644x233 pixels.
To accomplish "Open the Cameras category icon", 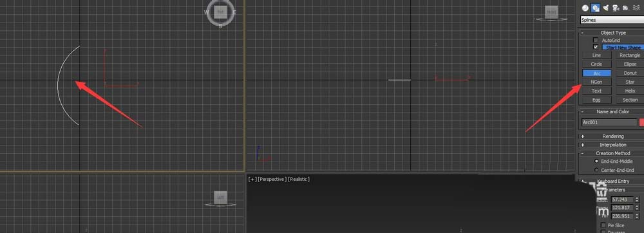I will click(616, 8).
